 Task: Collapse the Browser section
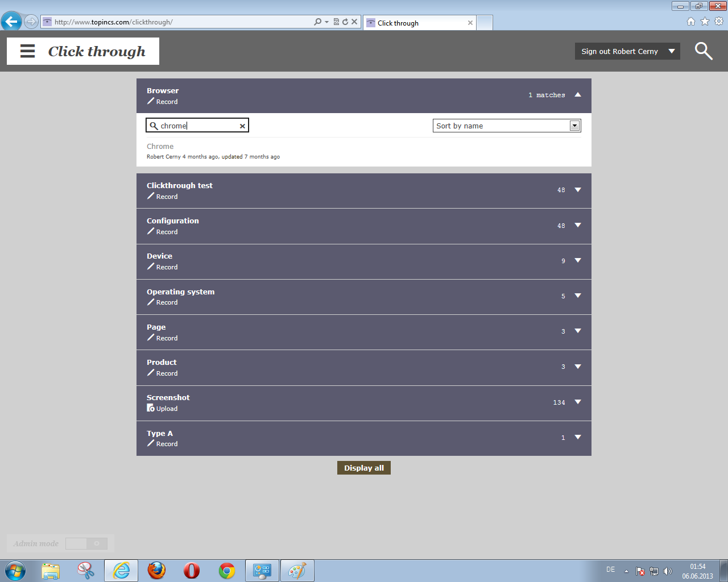tap(578, 95)
